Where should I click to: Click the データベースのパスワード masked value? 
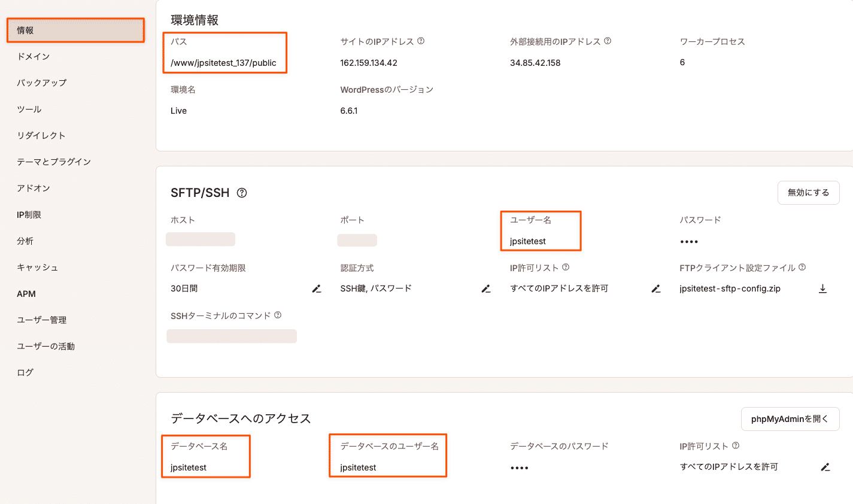point(519,468)
